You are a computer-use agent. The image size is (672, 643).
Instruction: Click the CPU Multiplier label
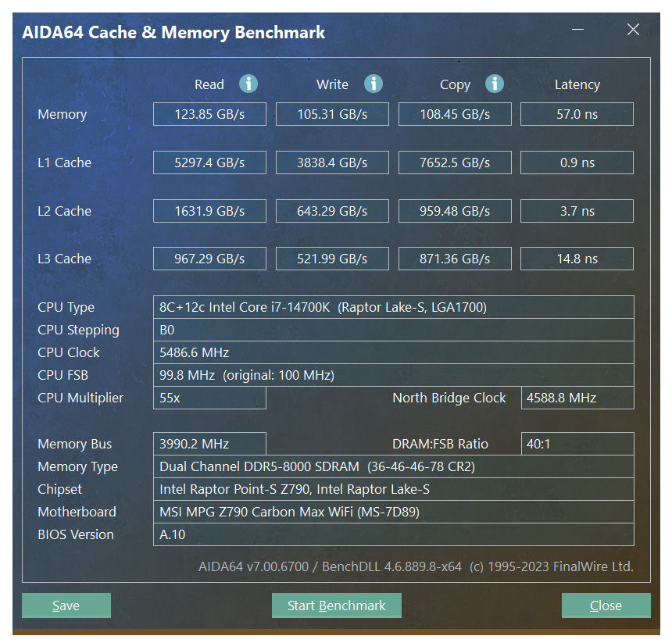click(80, 398)
